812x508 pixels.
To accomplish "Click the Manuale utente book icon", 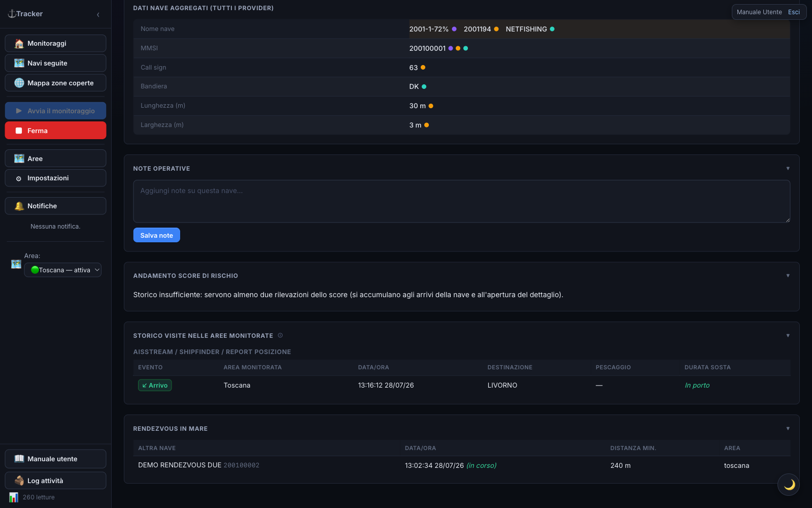I will [19, 459].
